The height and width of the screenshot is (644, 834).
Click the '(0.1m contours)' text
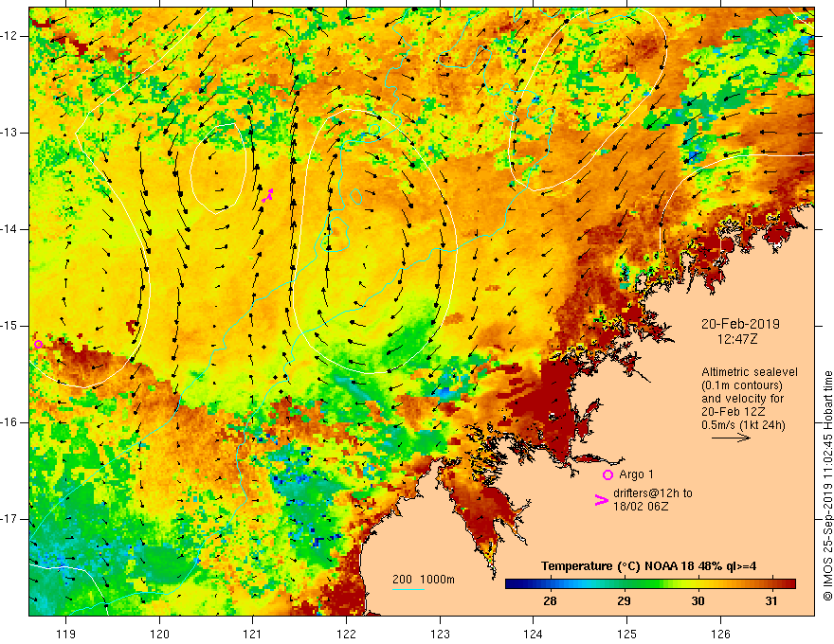click(741, 385)
